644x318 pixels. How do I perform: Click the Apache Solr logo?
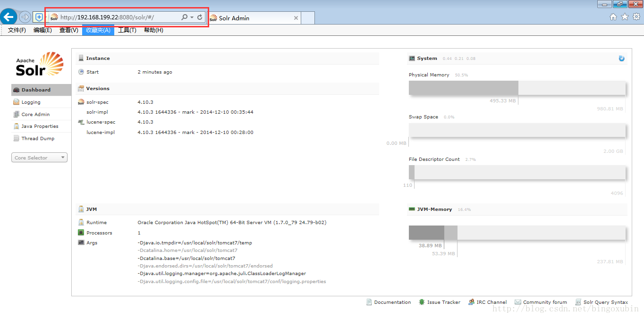tap(40, 64)
